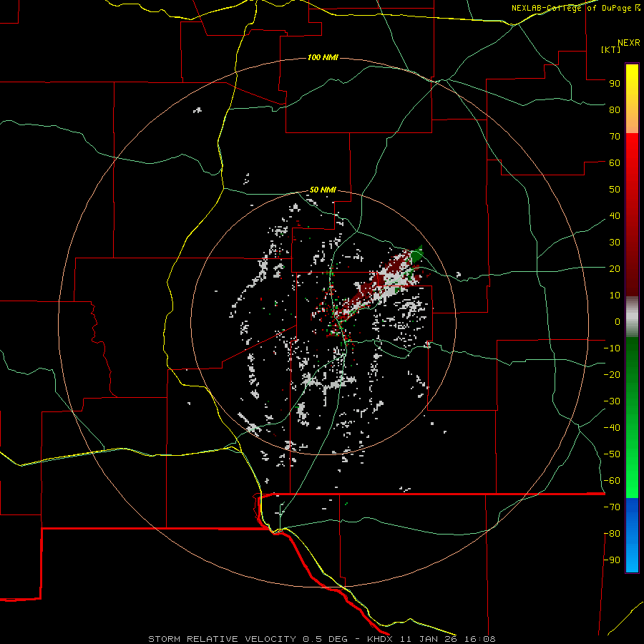644x644 pixels.
Task: Select the 60 knot scale value
Action: coord(615,163)
